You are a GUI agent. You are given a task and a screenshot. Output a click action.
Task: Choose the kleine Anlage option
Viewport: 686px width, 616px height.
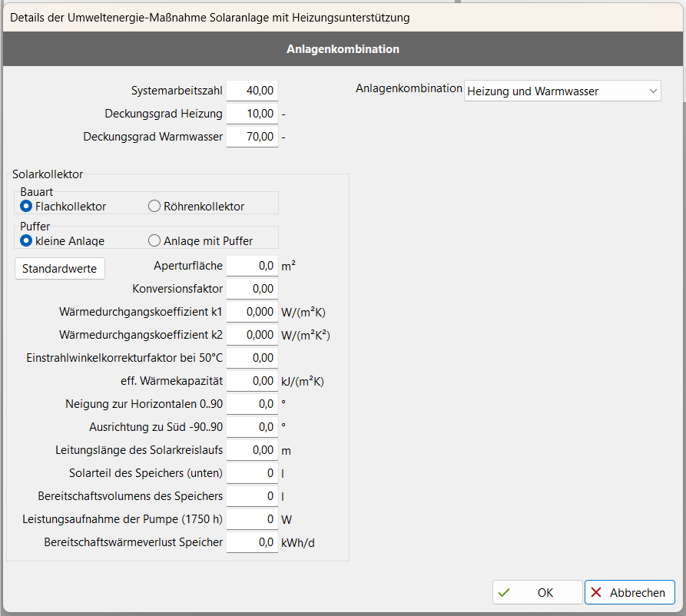tap(26, 240)
